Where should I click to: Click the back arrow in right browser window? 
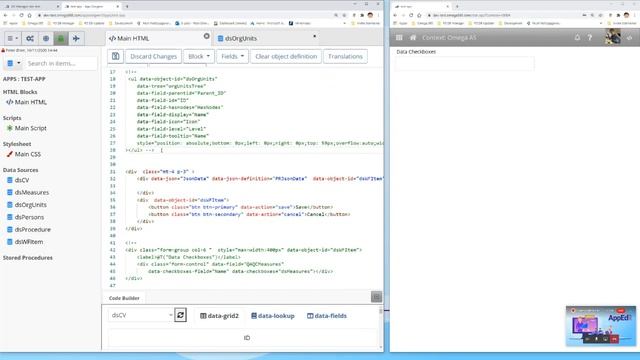pyautogui.click(x=395, y=15)
